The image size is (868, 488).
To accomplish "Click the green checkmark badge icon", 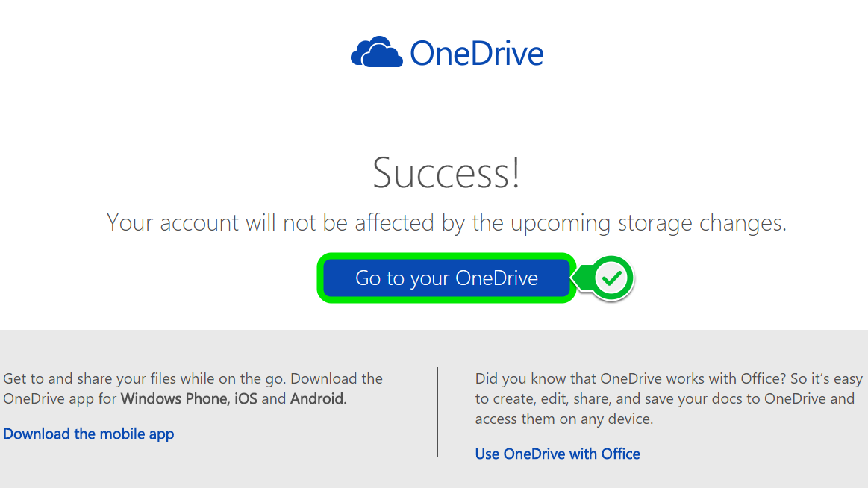I will (x=613, y=279).
